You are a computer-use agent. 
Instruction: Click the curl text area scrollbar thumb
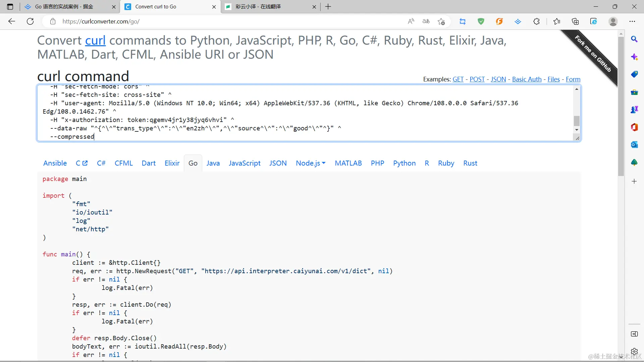(x=577, y=121)
